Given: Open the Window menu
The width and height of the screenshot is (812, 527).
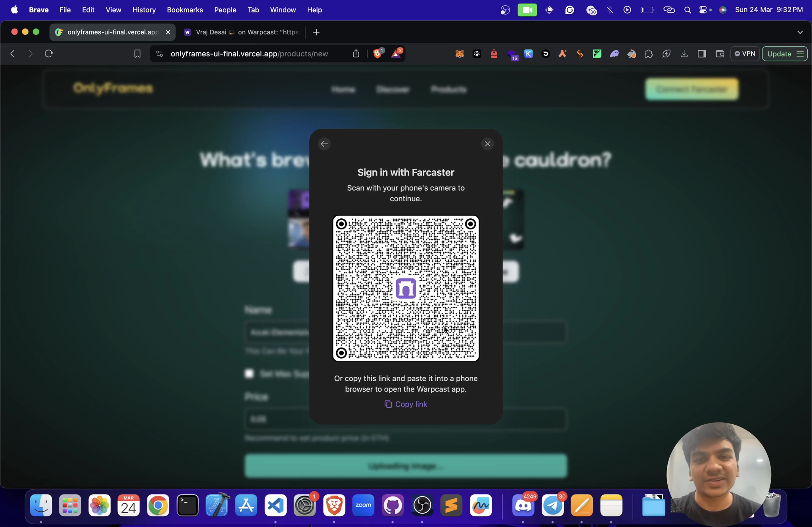Looking at the screenshot, I should click(283, 10).
